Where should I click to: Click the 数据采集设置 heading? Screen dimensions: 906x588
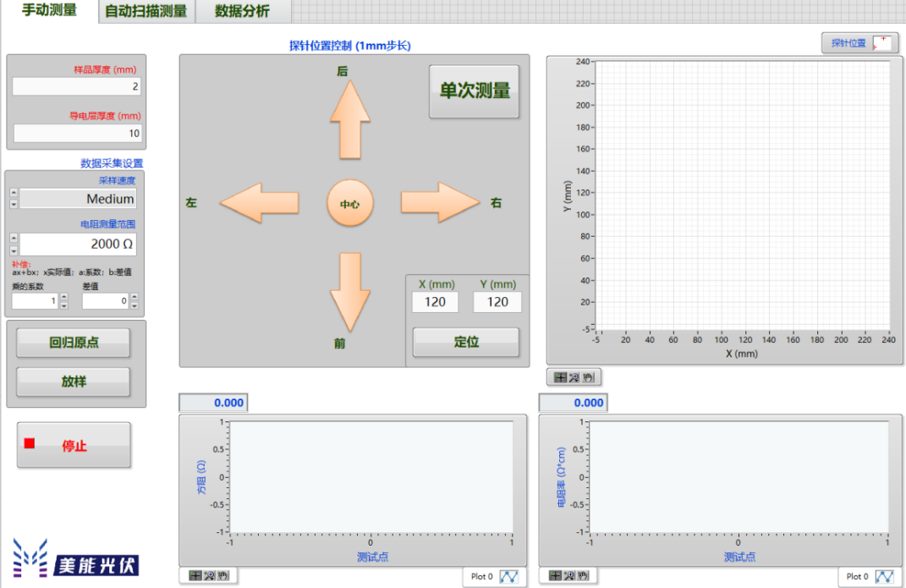coord(112,163)
